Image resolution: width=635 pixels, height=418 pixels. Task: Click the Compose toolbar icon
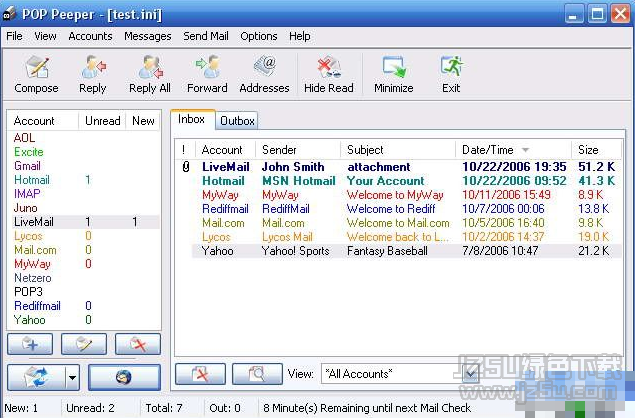click(36, 74)
